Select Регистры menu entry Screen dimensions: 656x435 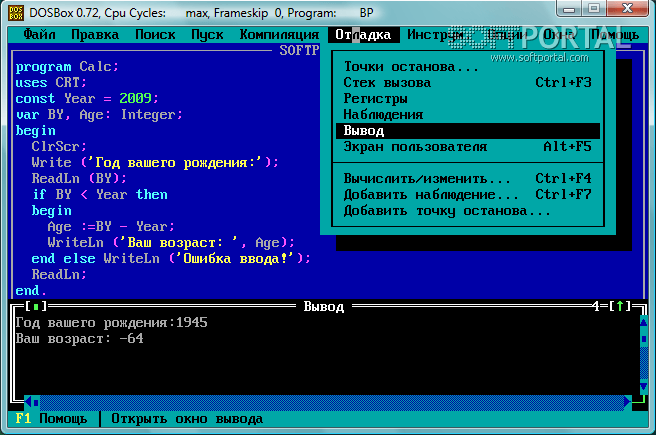(468, 99)
